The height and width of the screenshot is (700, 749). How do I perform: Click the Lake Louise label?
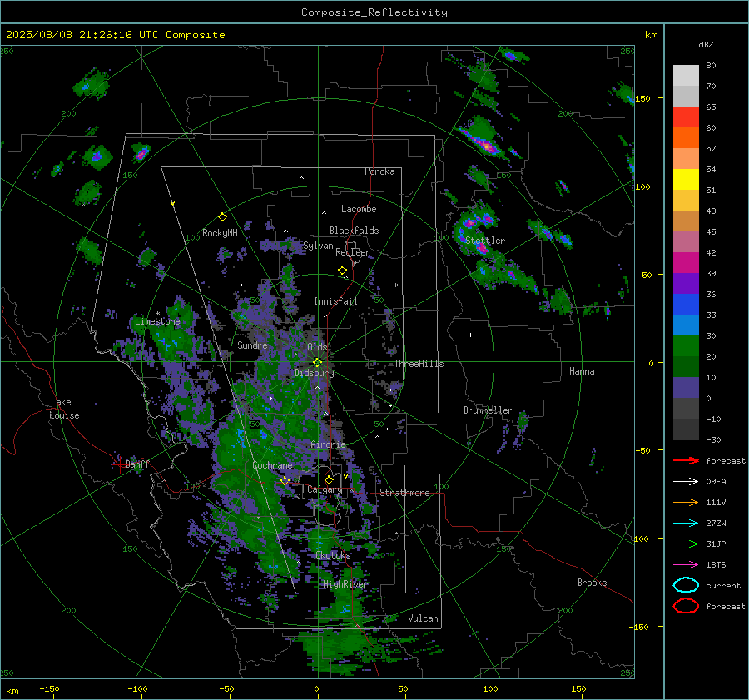(x=64, y=409)
